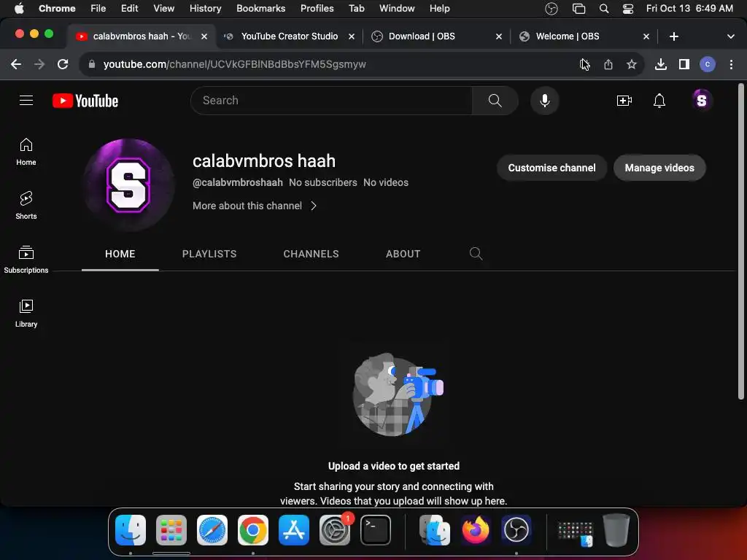747x560 pixels.
Task: Activate voice search microphone
Action: click(544, 101)
